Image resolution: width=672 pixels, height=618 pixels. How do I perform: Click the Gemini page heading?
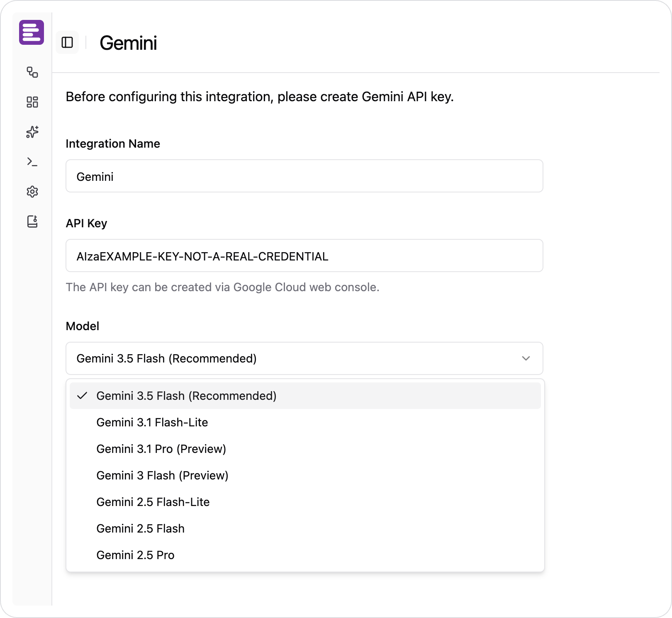point(128,43)
